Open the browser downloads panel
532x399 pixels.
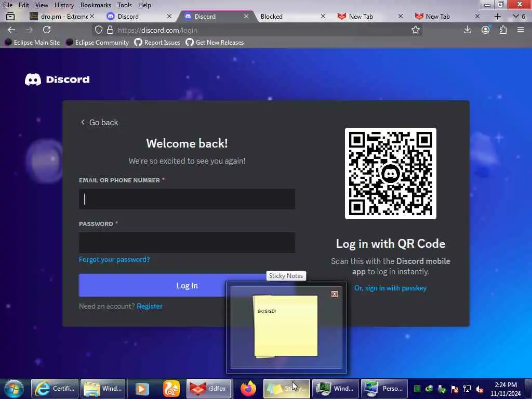click(x=467, y=30)
